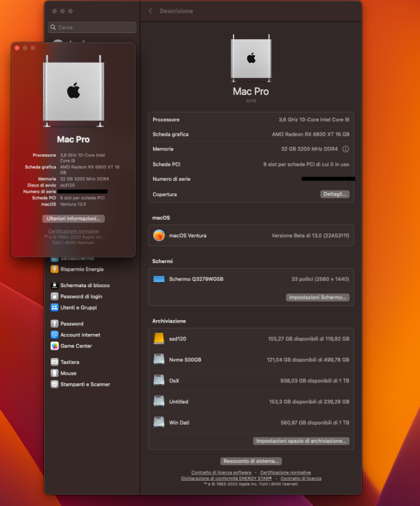This screenshot has width=420, height=506.
Task: Click the Password di login icon
Action: (x=54, y=296)
